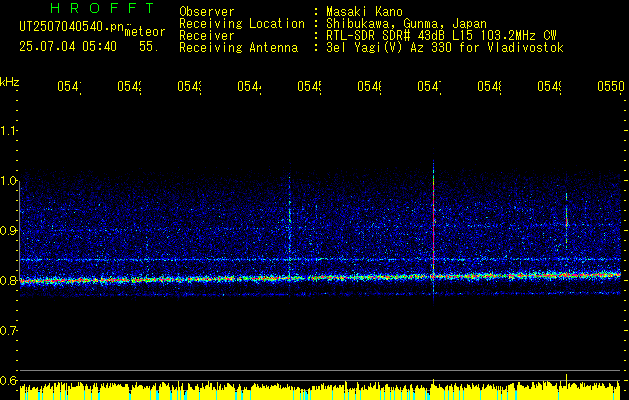Select RTL-SDR SDR# 43dB L15 103.2MHz CW
The width and height of the screenshot is (629, 400).
[x=441, y=35]
